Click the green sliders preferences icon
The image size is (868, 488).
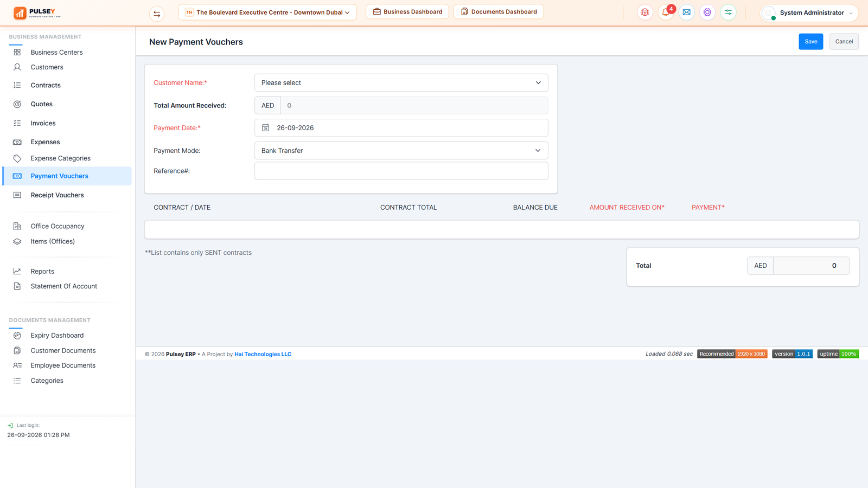click(728, 12)
